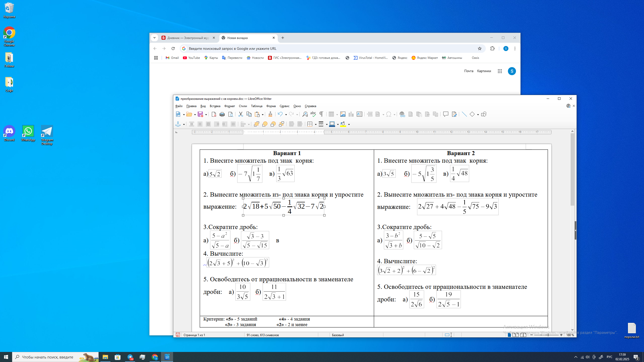
Task: Switch to single-page view in status bar
Action: 509,335
